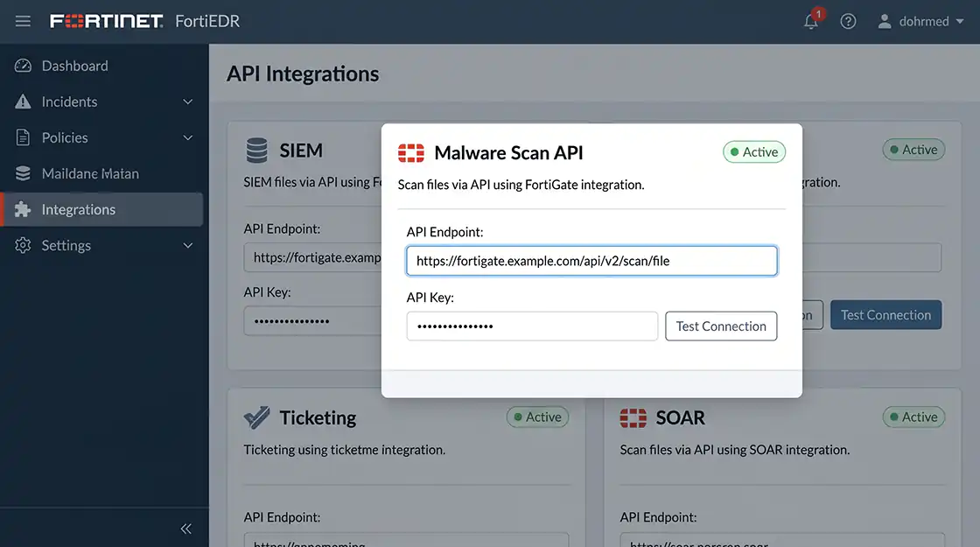Viewport: 980px width, 547px height.
Task: Expand the Settings chevron
Action: [x=187, y=245]
